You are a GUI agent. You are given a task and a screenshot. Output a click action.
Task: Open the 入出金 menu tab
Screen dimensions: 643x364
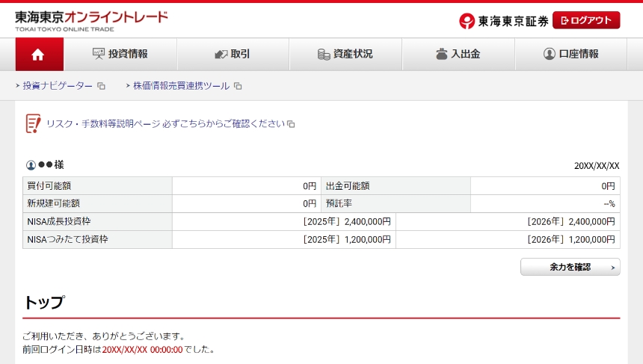[458, 55]
